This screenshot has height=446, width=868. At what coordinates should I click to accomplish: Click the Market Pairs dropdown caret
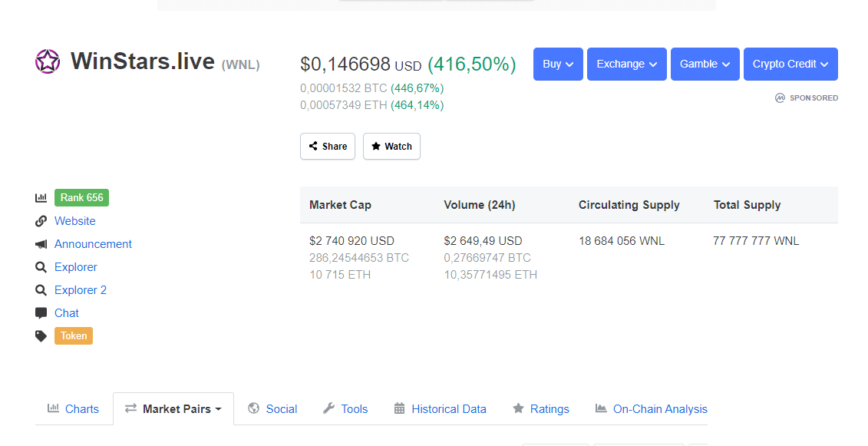[218, 409]
